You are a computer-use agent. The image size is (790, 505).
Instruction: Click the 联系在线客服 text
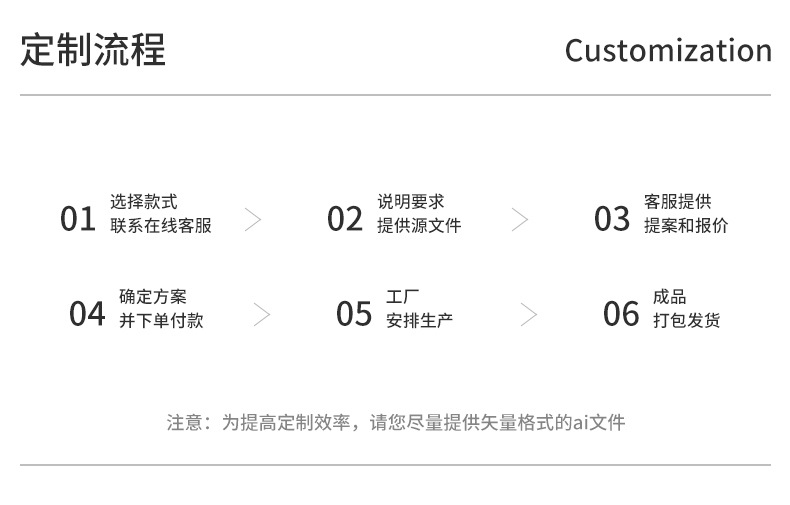click(x=161, y=226)
